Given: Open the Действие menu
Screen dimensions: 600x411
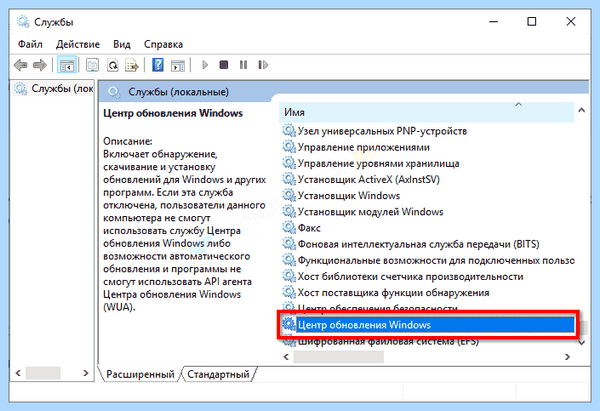Looking at the screenshot, I should (78, 44).
